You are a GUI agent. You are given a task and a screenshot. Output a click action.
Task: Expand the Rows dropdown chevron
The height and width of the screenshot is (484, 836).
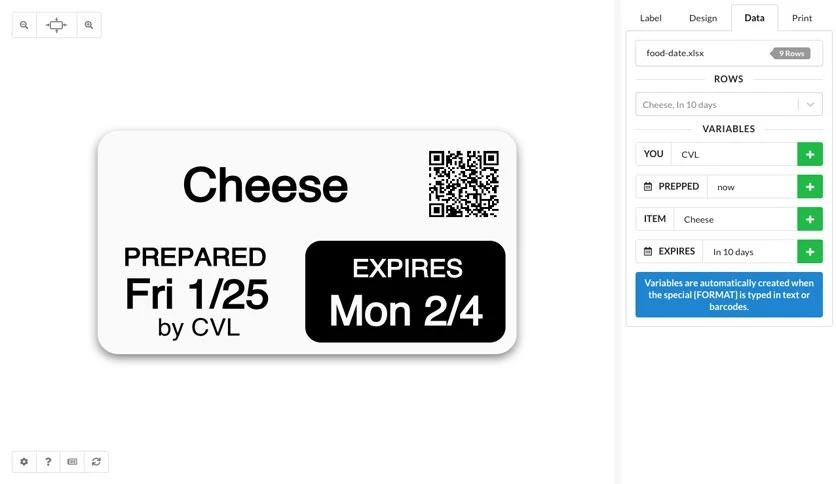810,104
